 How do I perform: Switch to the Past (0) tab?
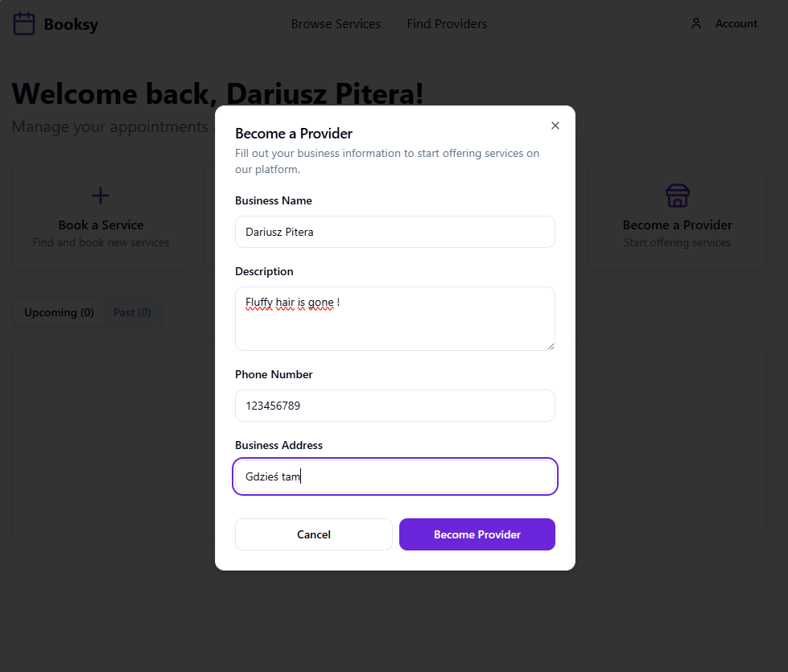pyautogui.click(x=132, y=312)
